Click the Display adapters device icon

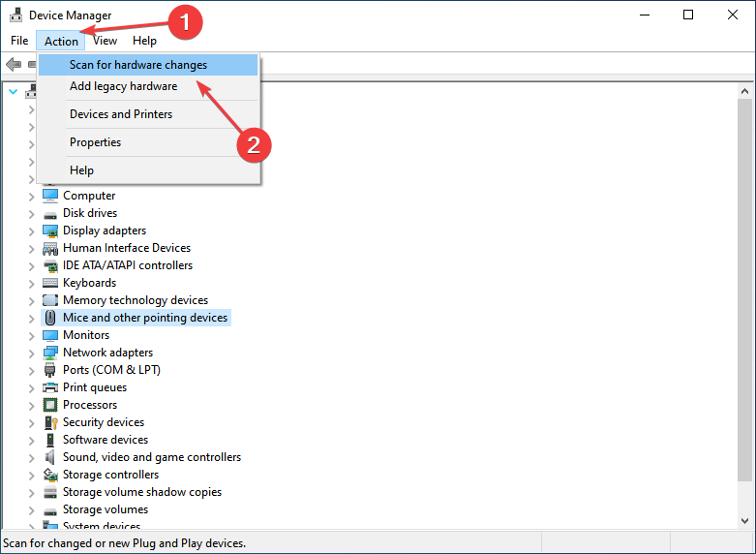(50, 231)
